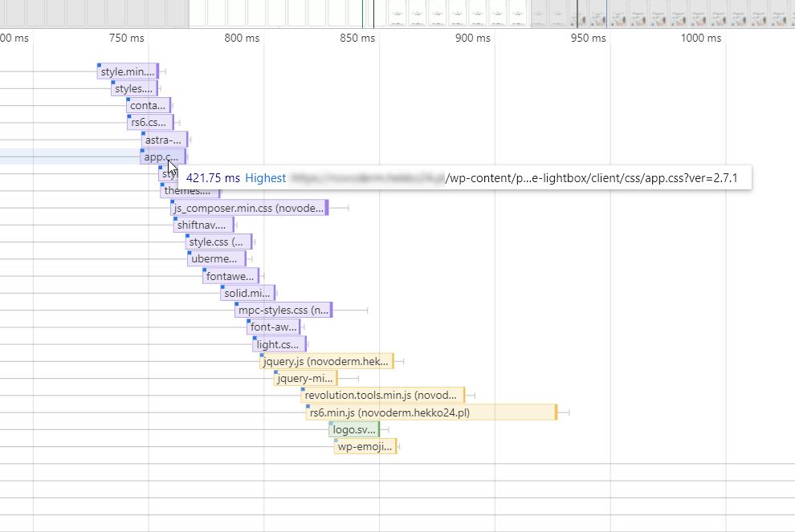Click the uberme... request bar

[x=217, y=259]
